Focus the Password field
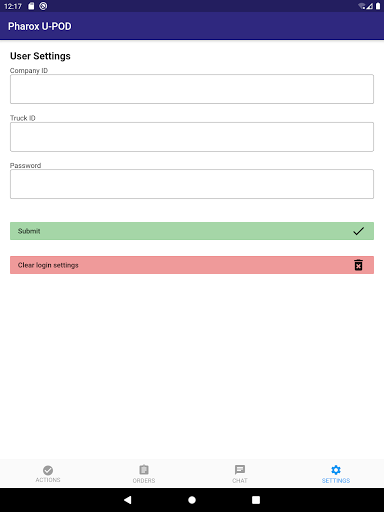The image size is (384, 512). point(192,184)
